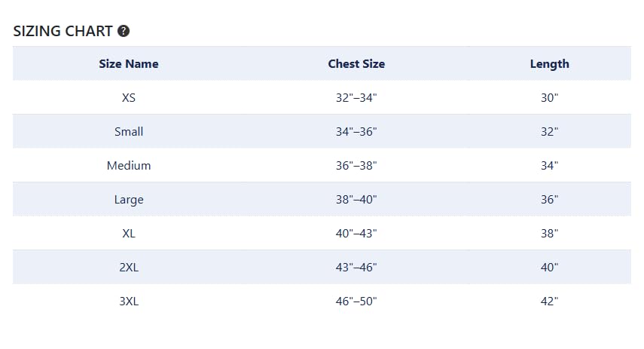Click the 43"–46" chest size cell
The image size is (644, 349).
coord(356,268)
